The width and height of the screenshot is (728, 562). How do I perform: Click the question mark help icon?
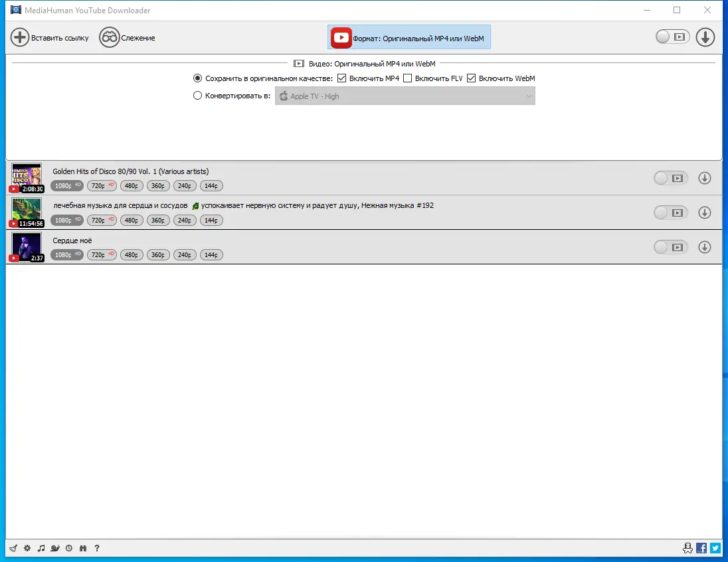97,548
